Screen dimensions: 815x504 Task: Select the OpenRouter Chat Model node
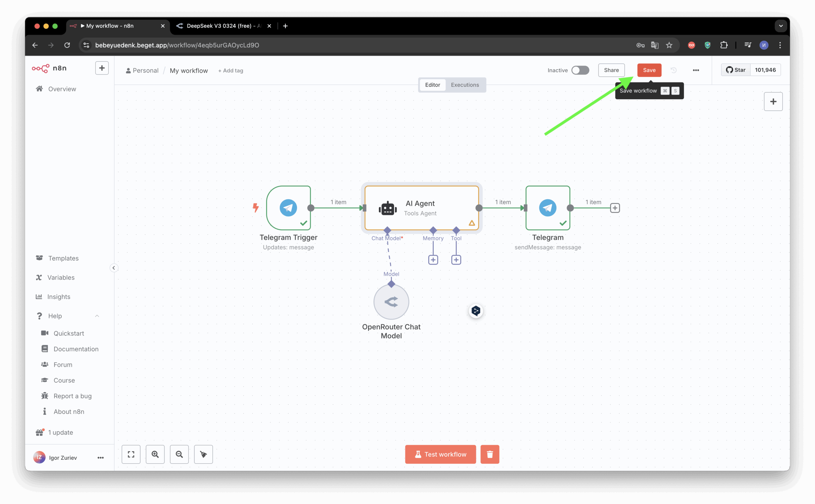click(391, 302)
